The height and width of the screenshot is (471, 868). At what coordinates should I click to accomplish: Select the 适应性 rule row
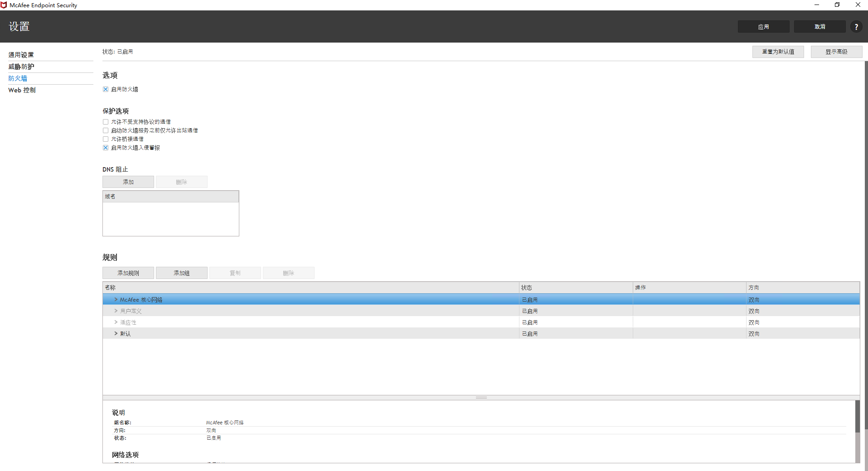click(x=481, y=322)
